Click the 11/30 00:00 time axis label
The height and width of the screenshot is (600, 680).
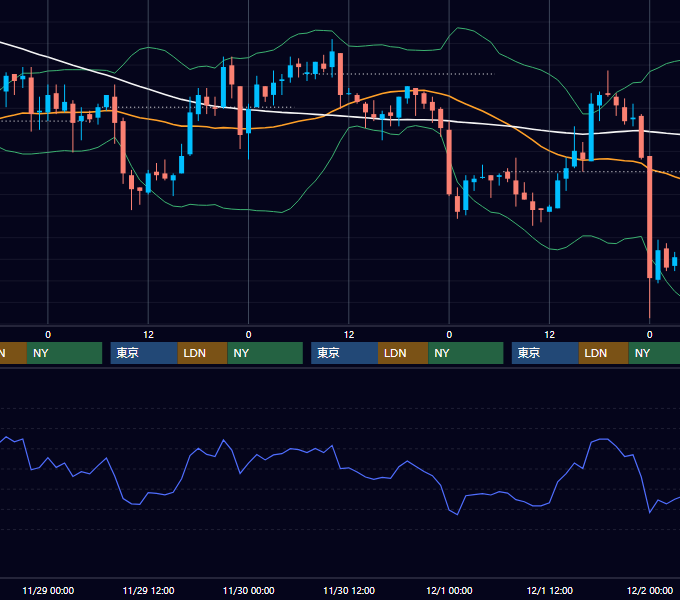coord(248,590)
